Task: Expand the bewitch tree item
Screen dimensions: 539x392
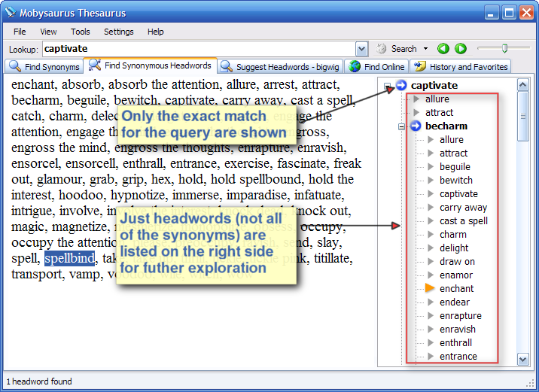Action: 431,180
